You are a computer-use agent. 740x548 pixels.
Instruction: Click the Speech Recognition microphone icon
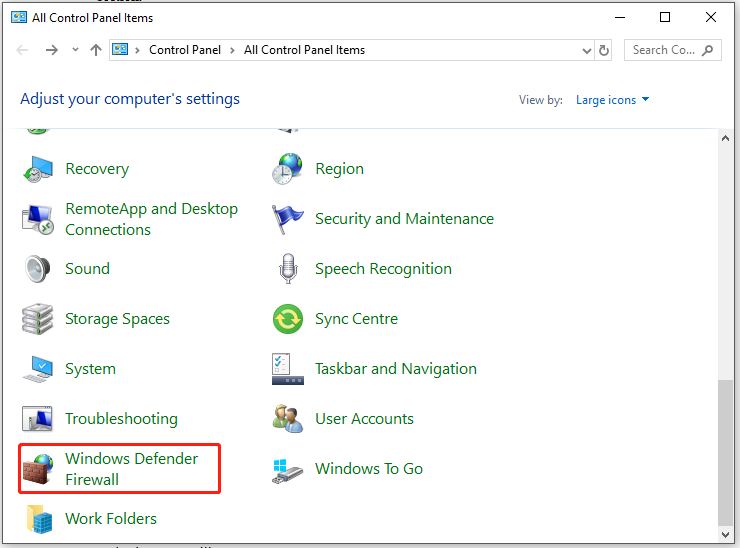[x=288, y=269]
